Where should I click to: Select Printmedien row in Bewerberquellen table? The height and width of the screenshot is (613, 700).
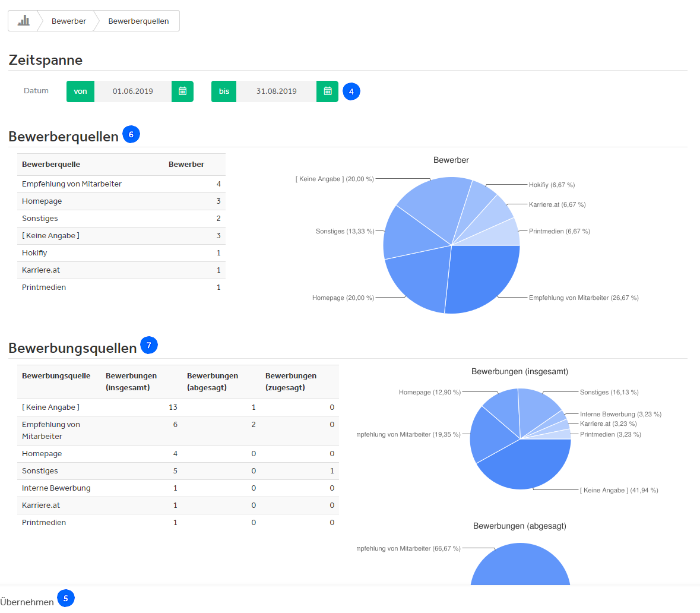coord(121,287)
